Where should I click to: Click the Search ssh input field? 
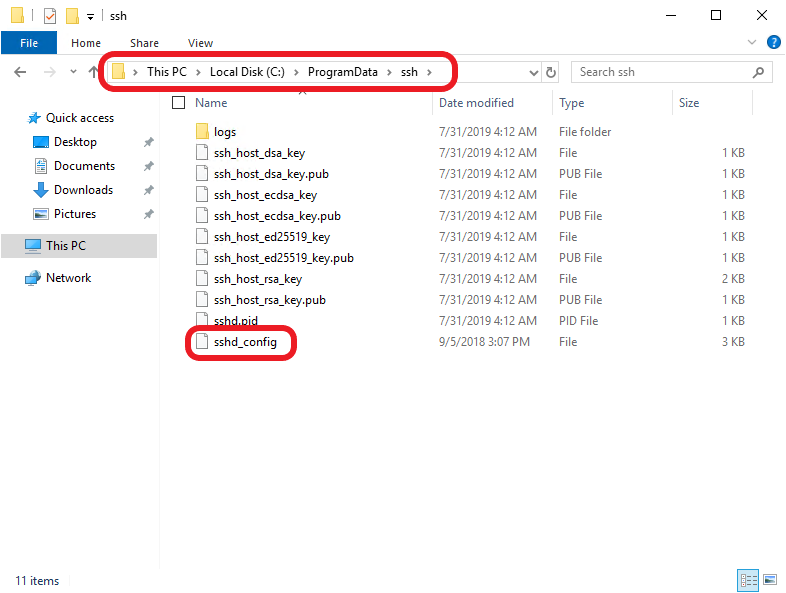[x=660, y=72]
